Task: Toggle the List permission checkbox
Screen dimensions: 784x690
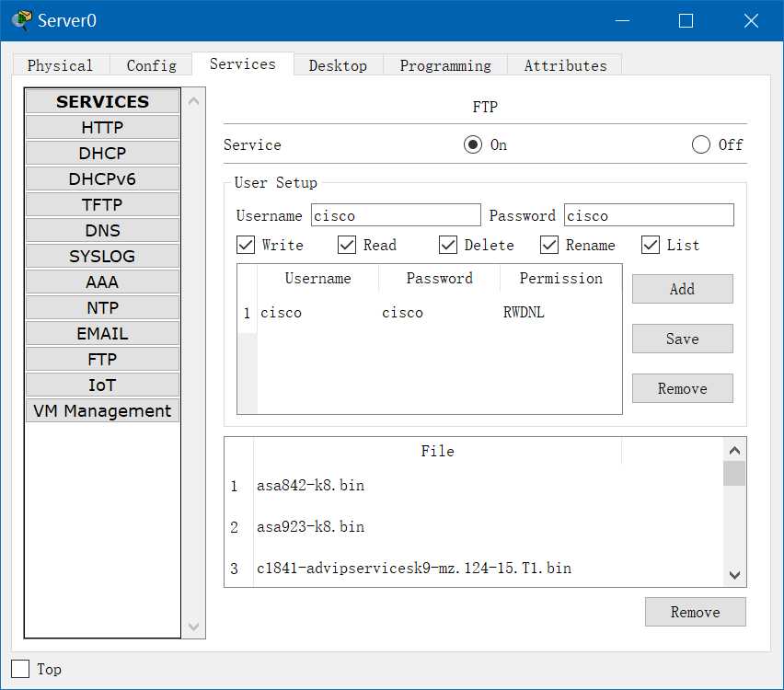Action: point(650,245)
